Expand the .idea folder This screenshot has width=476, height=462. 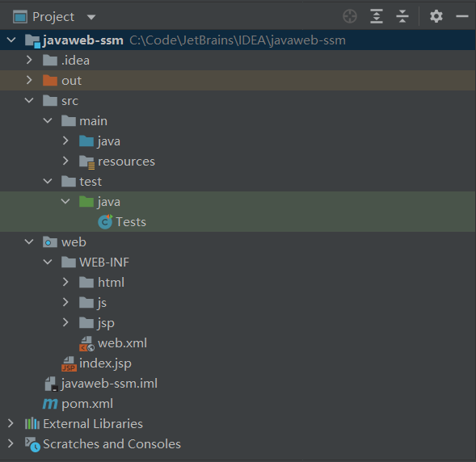click(x=29, y=60)
